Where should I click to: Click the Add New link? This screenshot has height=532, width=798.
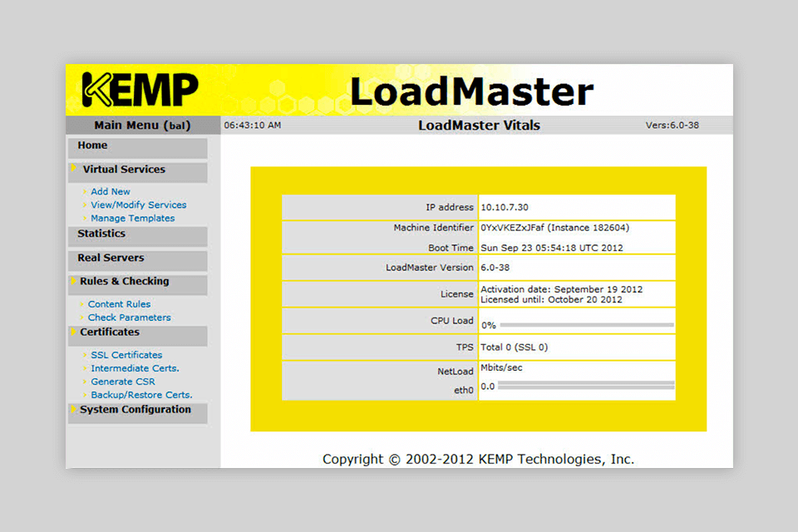pyautogui.click(x=111, y=191)
